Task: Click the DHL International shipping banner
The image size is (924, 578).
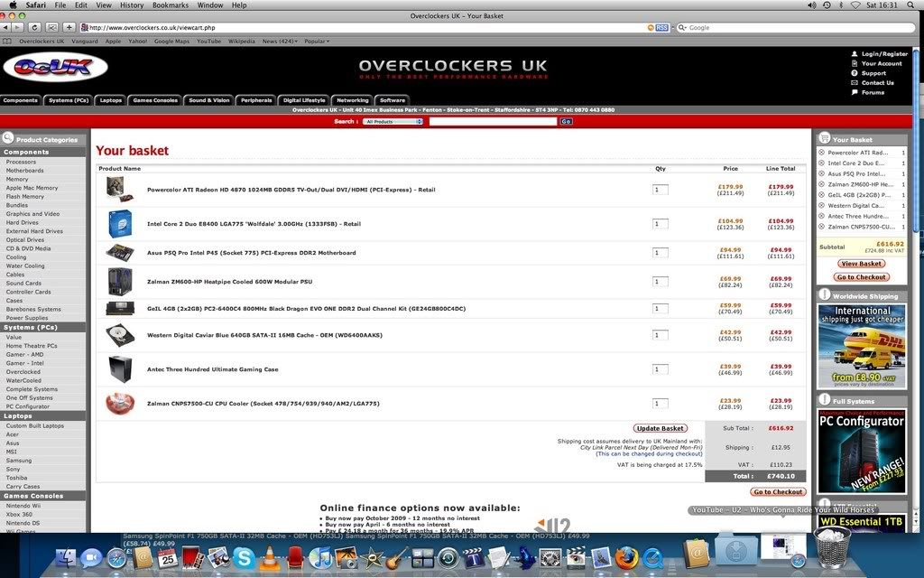Action: [x=861, y=346]
